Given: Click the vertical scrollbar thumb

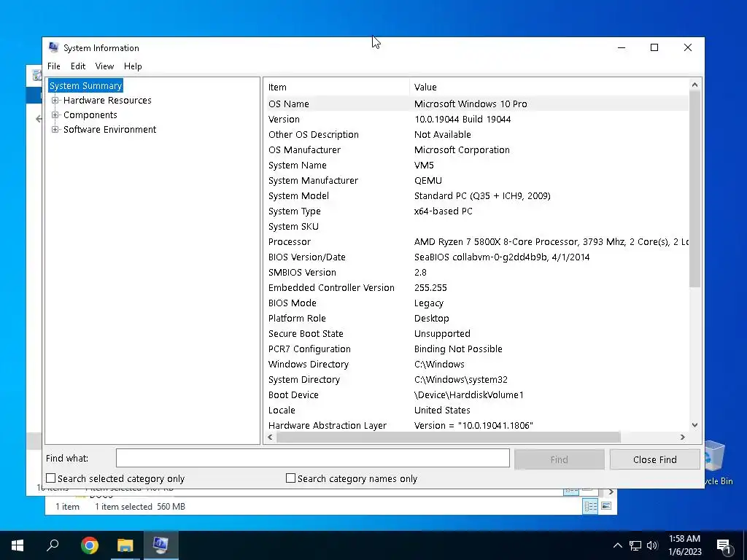Looking at the screenshot, I should 694,189.
